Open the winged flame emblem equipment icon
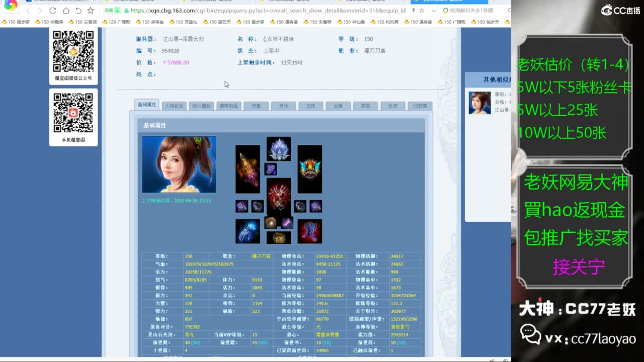 tap(309, 169)
